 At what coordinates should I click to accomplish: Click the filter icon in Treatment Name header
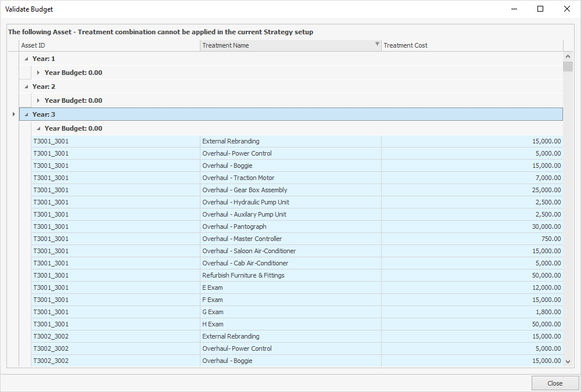click(377, 44)
